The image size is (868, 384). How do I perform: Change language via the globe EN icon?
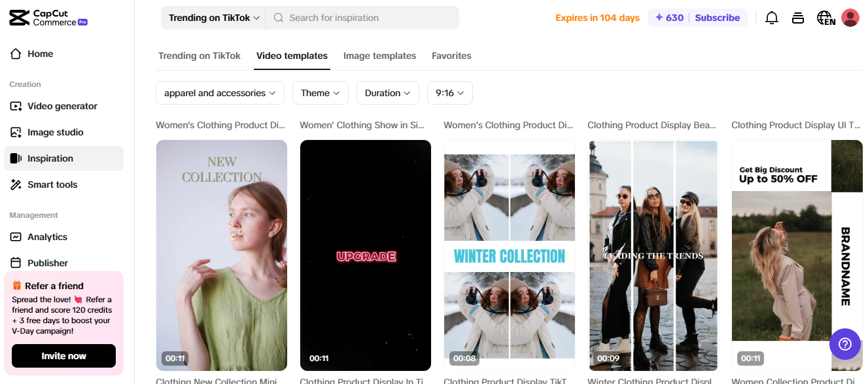(x=825, y=18)
